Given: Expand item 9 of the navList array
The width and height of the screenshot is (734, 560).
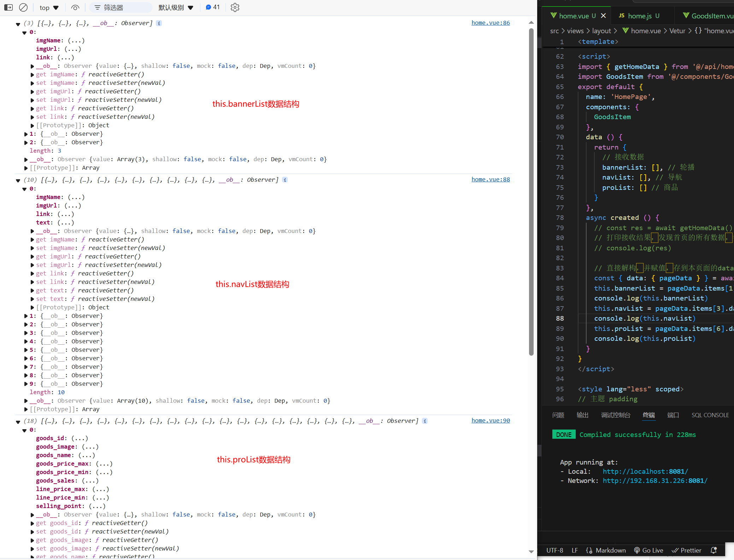Looking at the screenshot, I should (26, 384).
